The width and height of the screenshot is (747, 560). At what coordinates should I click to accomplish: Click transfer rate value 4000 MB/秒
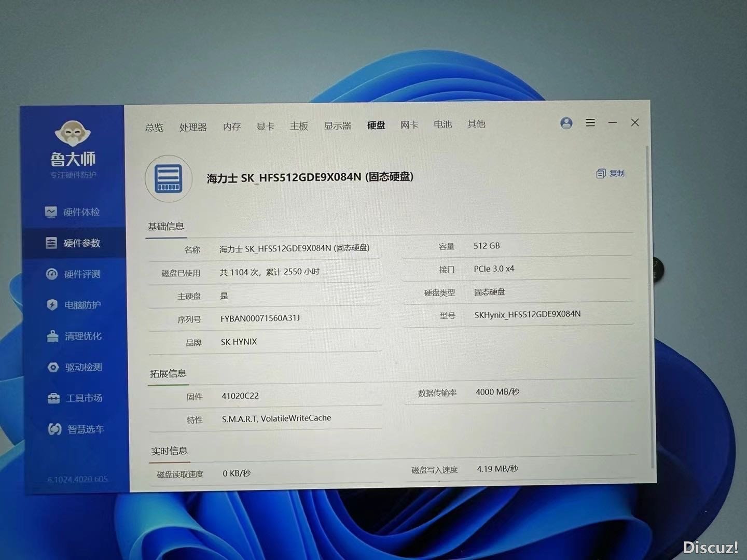pyautogui.click(x=497, y=392)
